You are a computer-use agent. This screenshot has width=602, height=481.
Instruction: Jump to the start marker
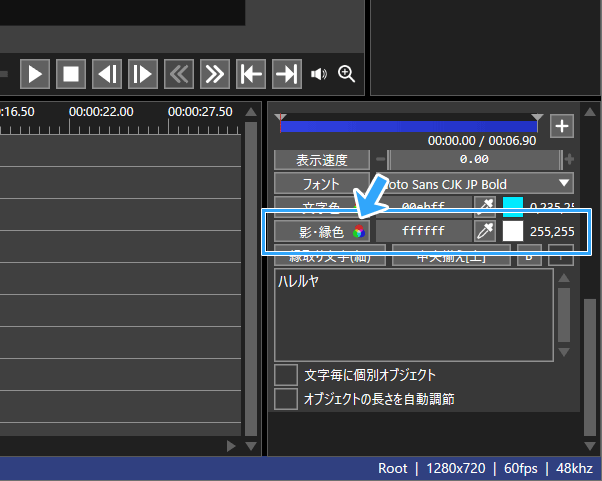click(x=251, y=74)
